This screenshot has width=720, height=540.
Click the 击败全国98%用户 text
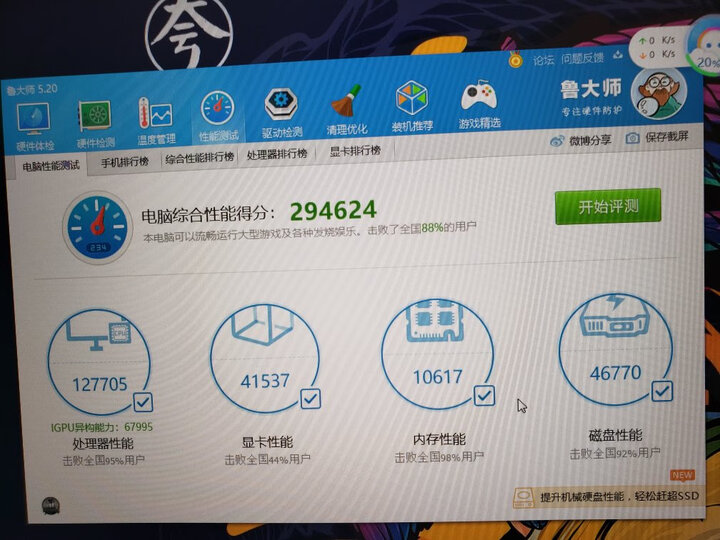click(439, 457)
